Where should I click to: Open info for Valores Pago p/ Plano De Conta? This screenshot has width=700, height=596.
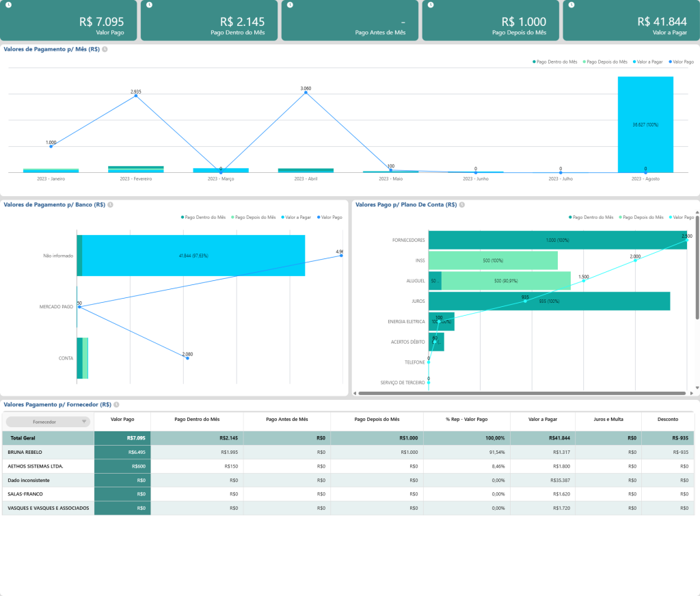point(462,204)
